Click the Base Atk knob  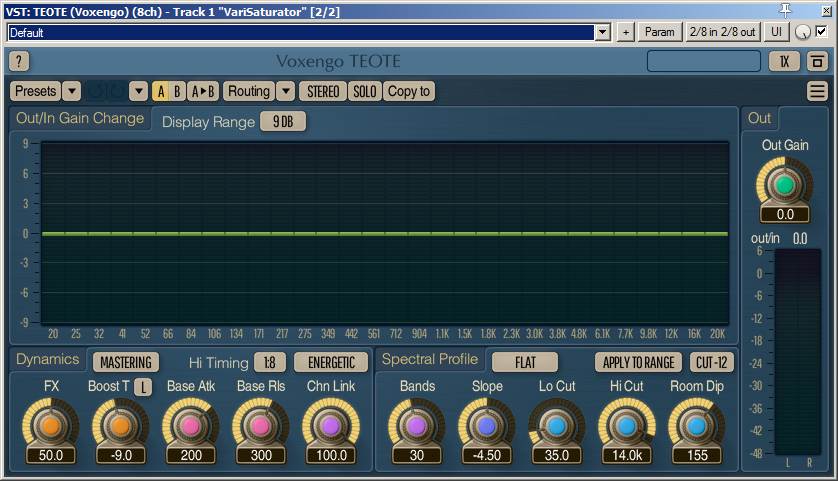tap(191, 426)
